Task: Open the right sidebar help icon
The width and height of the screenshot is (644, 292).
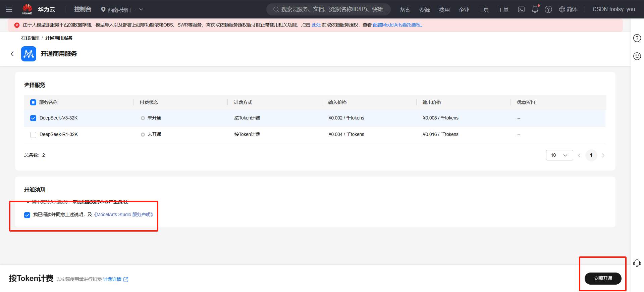Action: click(x=637, y=38)
